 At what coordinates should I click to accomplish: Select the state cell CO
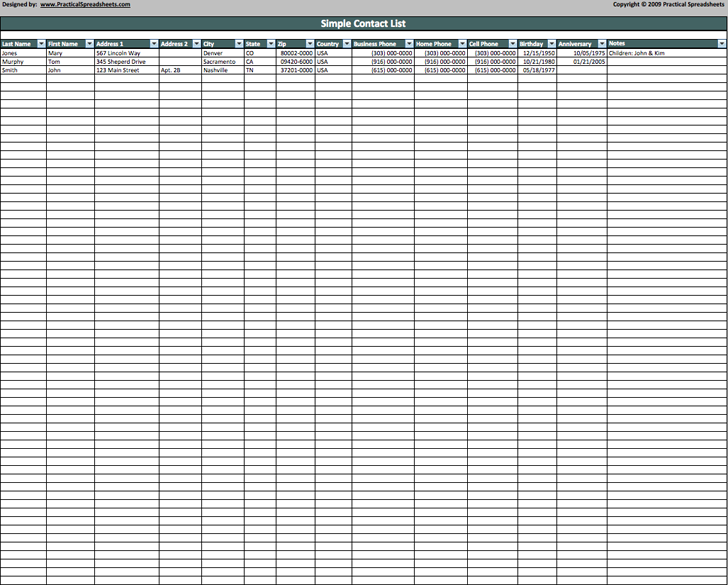(x=260, y=53)
